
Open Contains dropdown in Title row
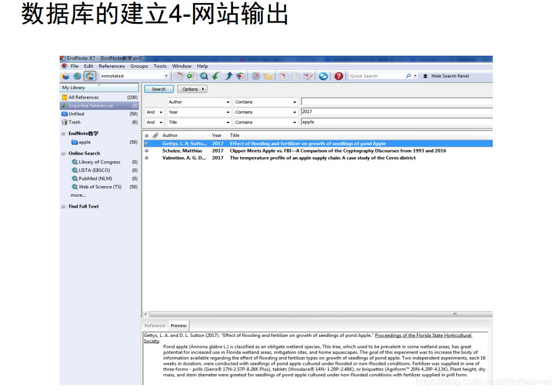pyautogui.click(x=295, y=122)
